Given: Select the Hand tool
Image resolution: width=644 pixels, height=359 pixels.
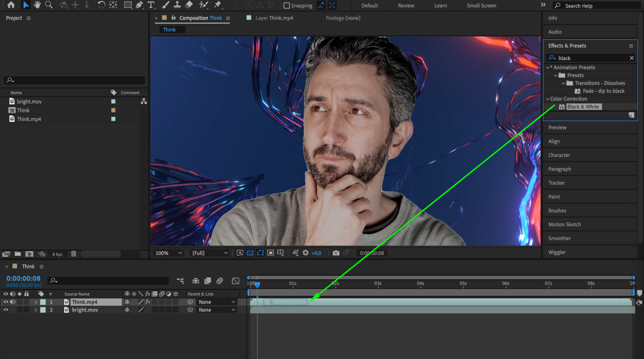Looking at the screenshot, I should (x=37, y=5).
